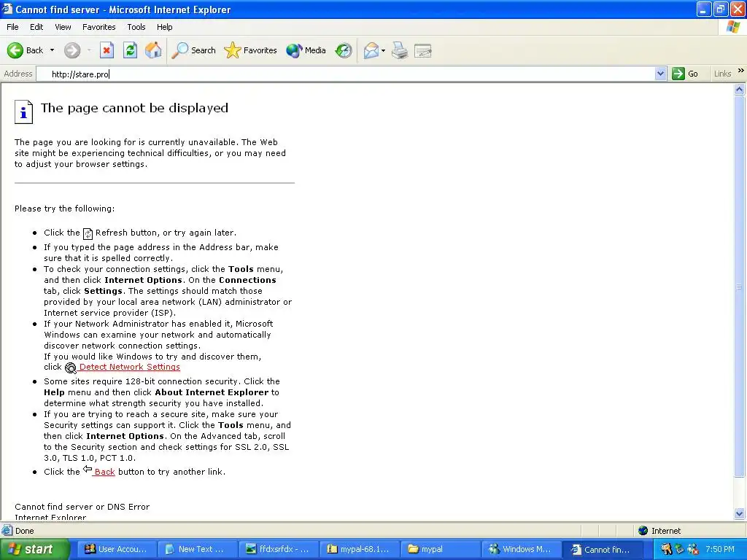Click the heading The page cannot be displayed
Image resolution: width=747 pixels, height=560 pixels.
[x=134, y=108]
